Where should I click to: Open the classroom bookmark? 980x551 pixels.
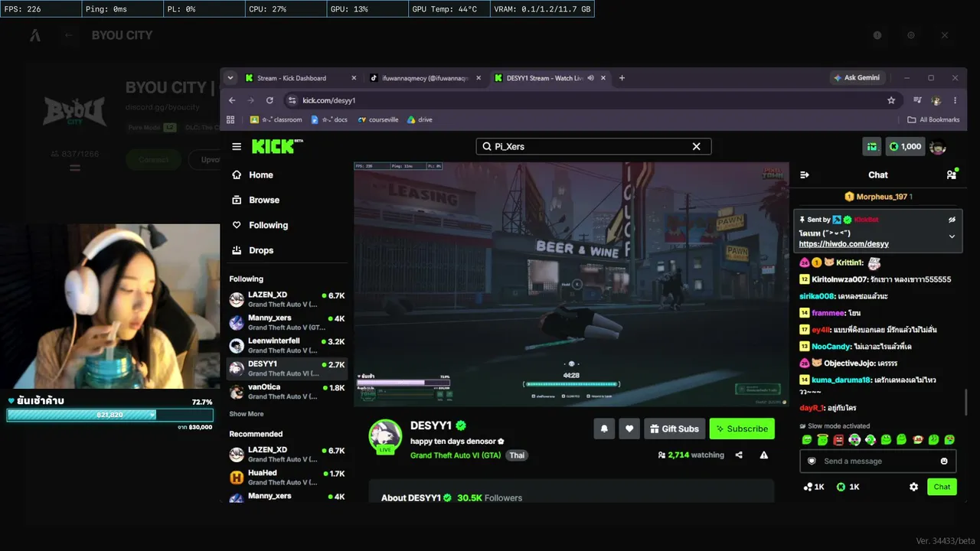click(x=276, y=120)
